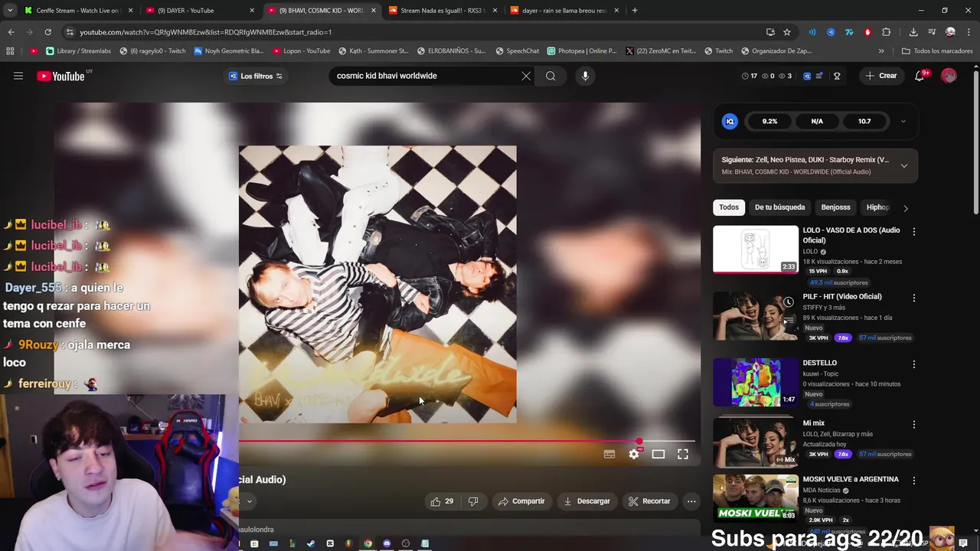Click the magnifying glass search button

click(x=550, y=76)
